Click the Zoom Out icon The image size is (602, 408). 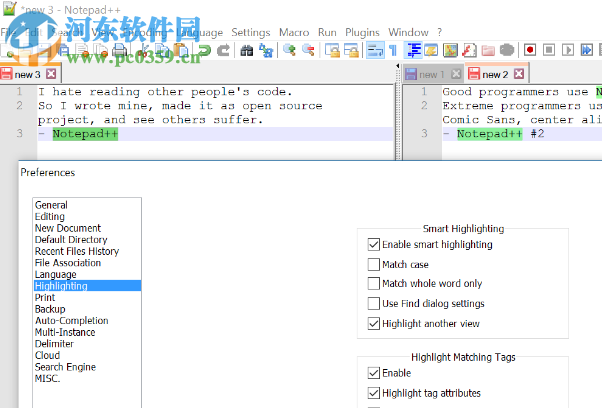pos(308,50)
